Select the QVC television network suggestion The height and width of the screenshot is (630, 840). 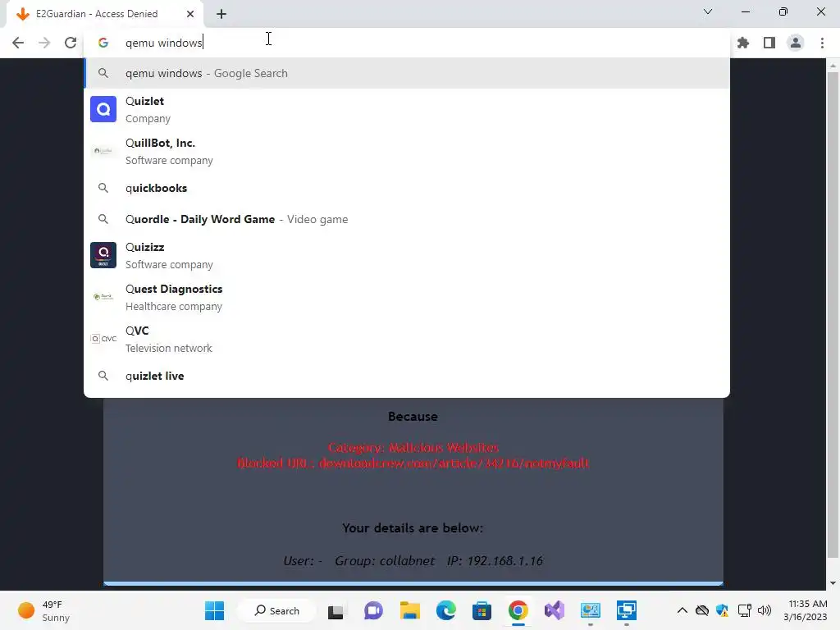pyautogui.click(x=407, y=339)
